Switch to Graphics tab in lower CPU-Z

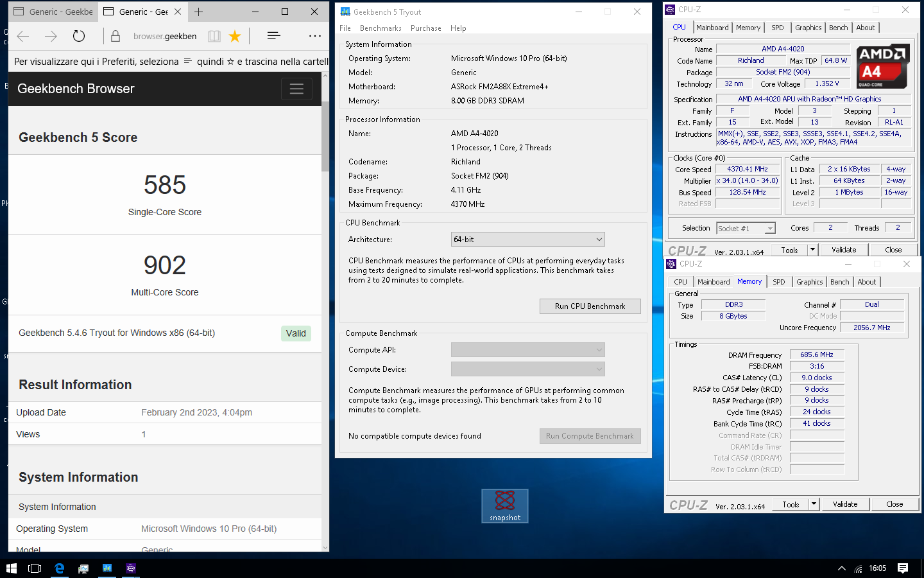pyautogui.click(x=810, y=282)
